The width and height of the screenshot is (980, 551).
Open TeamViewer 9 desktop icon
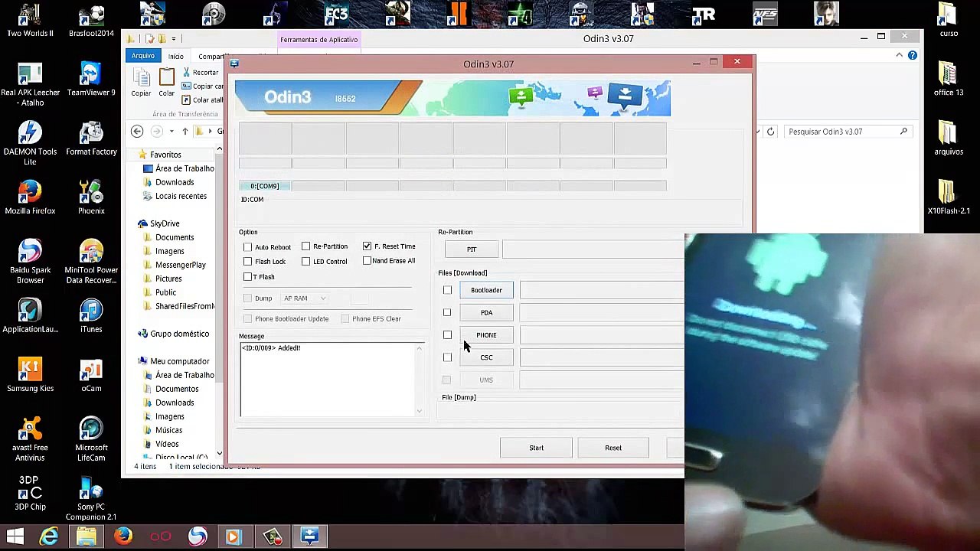click(x=91, y=80)
